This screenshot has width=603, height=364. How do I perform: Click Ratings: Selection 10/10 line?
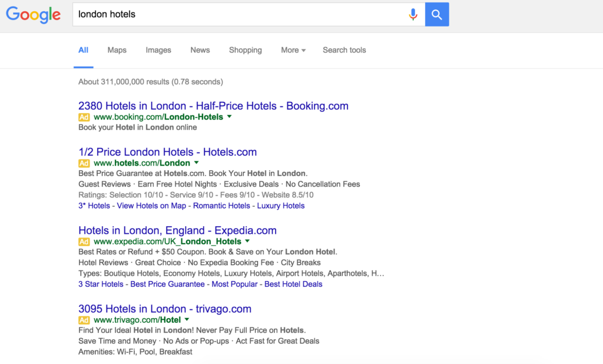point(196,195)
